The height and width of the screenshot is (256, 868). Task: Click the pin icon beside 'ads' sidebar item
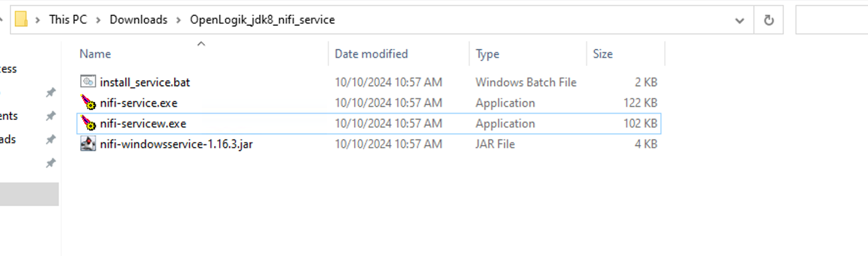click(x=50, y=140)
